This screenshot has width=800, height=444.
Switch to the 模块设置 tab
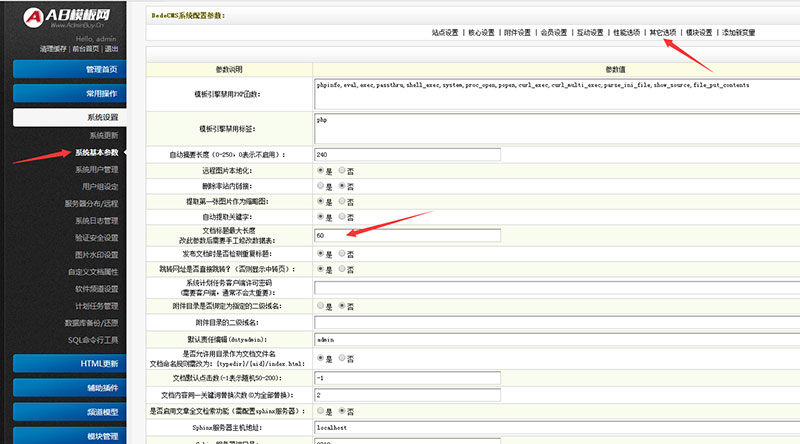coord(698,33)
